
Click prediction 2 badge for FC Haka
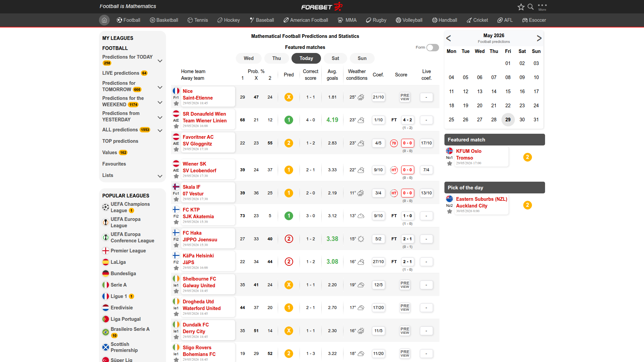[289, 239]
